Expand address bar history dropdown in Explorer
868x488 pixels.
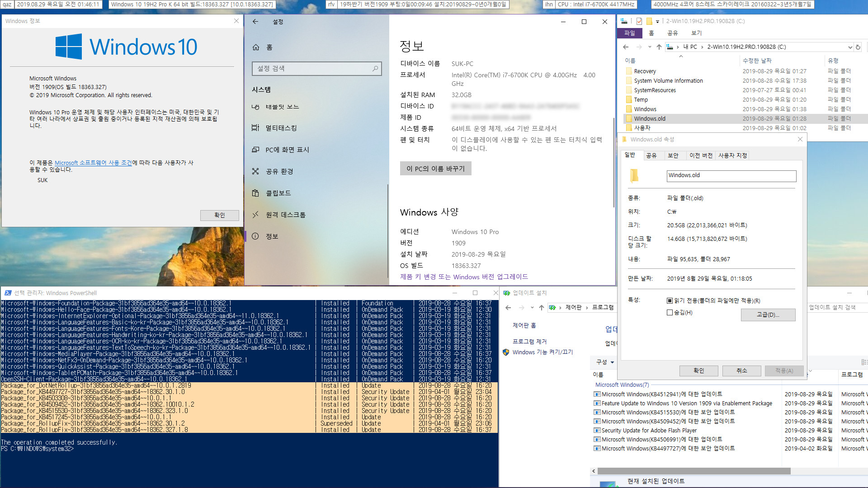point(850,47)
